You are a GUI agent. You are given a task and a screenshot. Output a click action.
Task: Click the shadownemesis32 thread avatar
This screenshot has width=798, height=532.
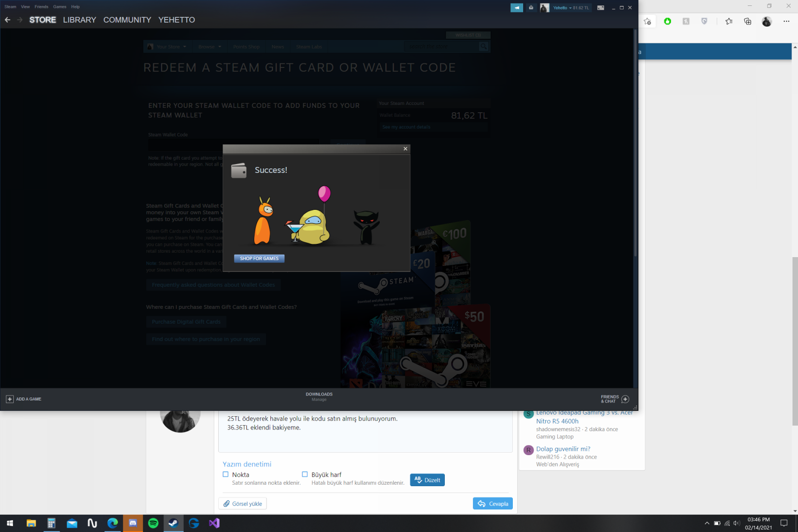click(x=529, y=414)
